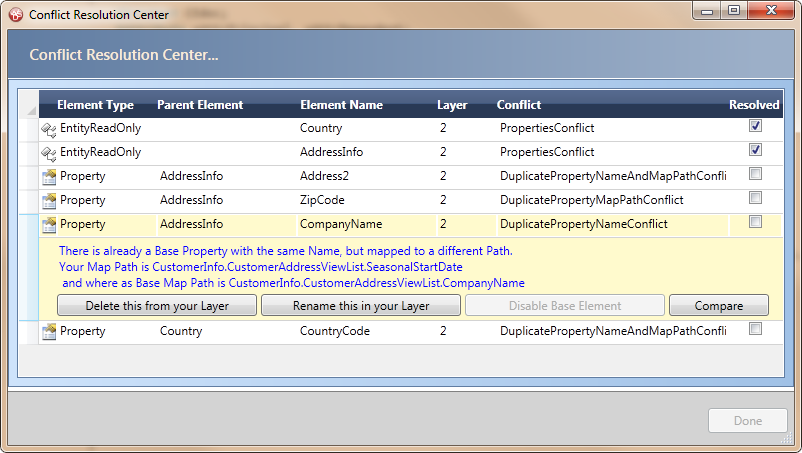
Task: Click the EntityReadOnly icon for Country row
Action: click(x=48, y=129)
